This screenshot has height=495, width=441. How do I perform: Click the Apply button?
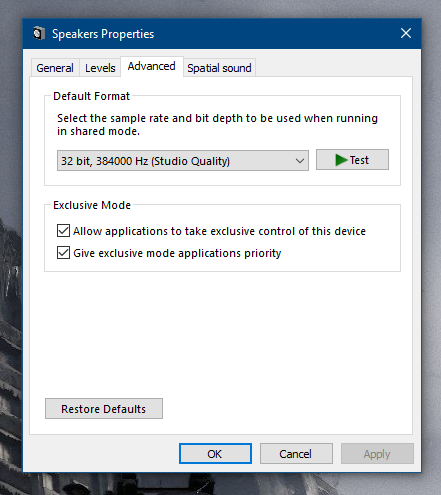click(x=377, y=453)
